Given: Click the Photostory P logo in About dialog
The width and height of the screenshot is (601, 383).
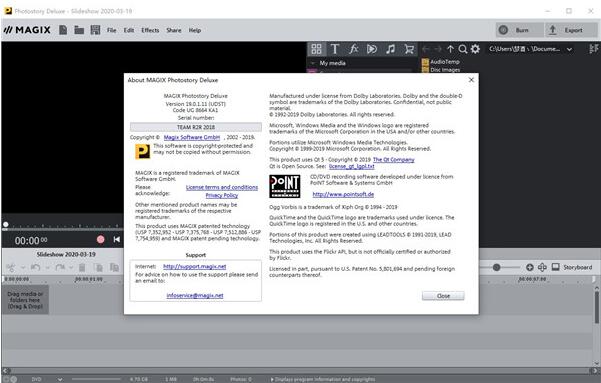Looking at the screenshot, I should [x=143, y=151].
